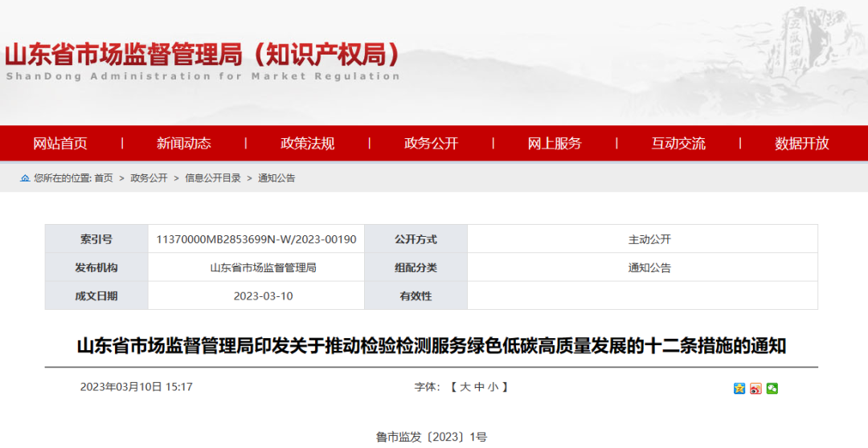The image size is (868, 448).
Task: Open 政务公开 navigation item
Action: point(432,144)
